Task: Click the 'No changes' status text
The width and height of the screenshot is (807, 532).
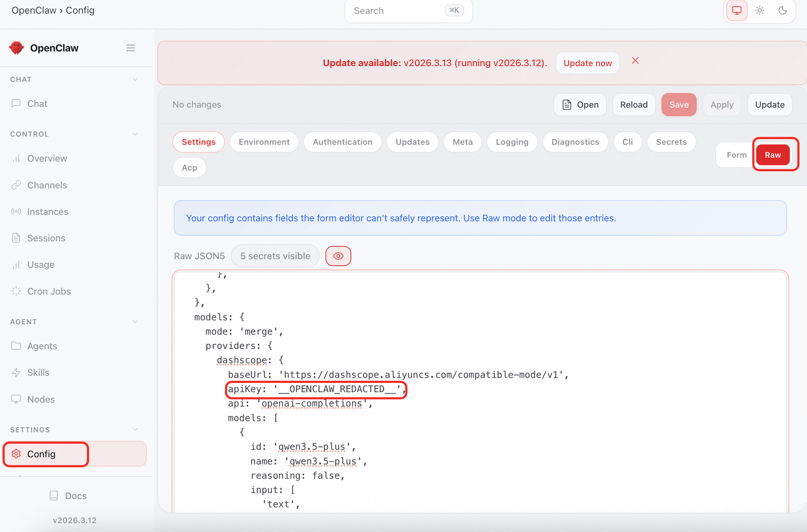Action: pos(197,104)
